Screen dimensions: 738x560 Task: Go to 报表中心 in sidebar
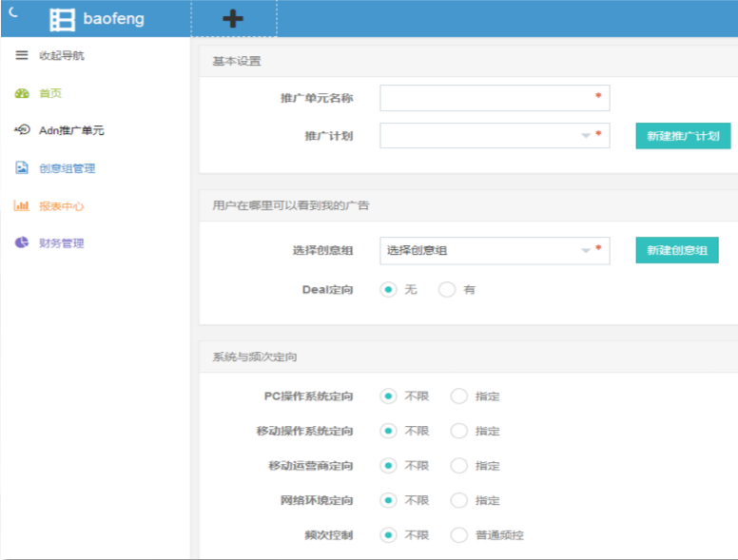[61, 205]
